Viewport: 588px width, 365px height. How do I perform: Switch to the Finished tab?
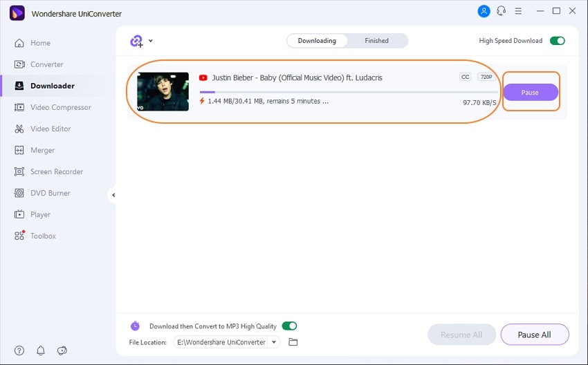click(x=376, y=41)
